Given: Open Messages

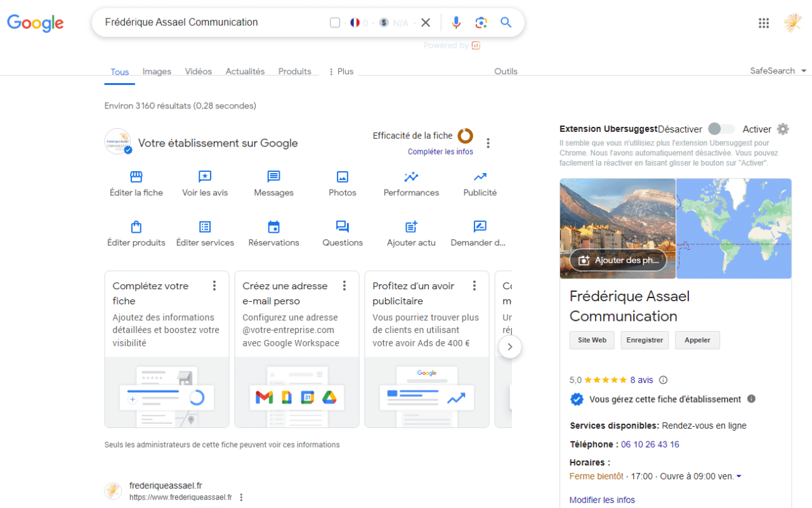Looking at the screenshot, I should pyautogui.click(x=273, y=184).
